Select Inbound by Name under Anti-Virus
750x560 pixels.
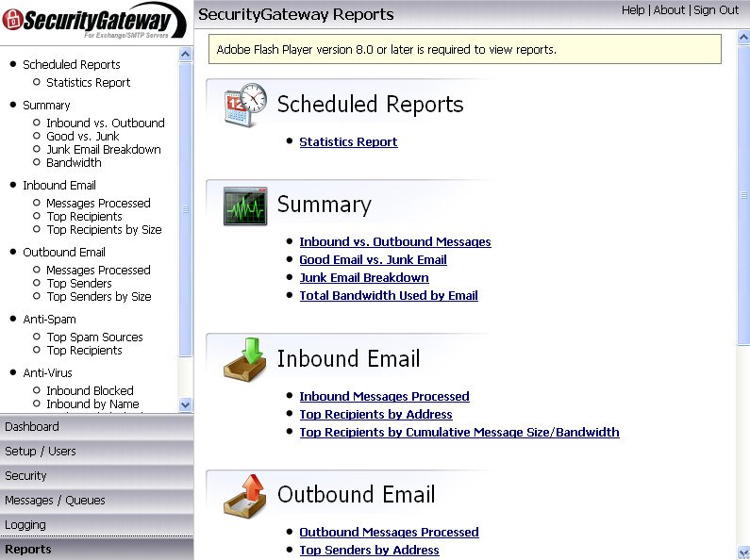coord(92,404)
